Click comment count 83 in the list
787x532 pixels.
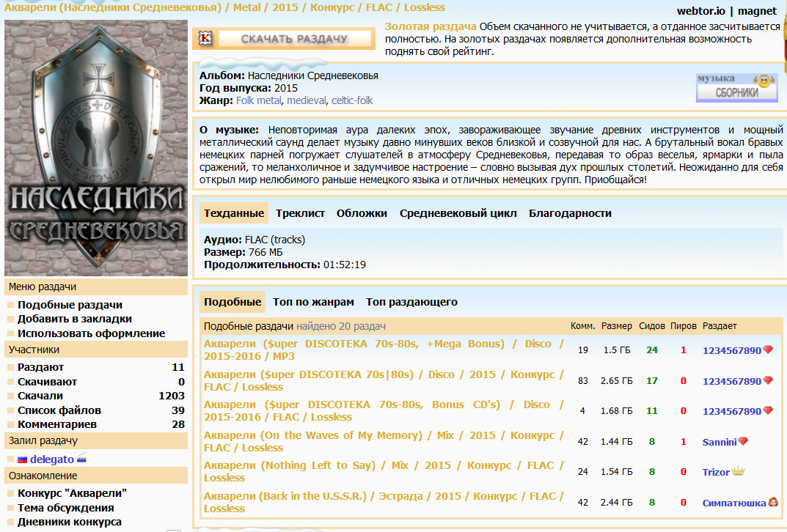[582, 380]
